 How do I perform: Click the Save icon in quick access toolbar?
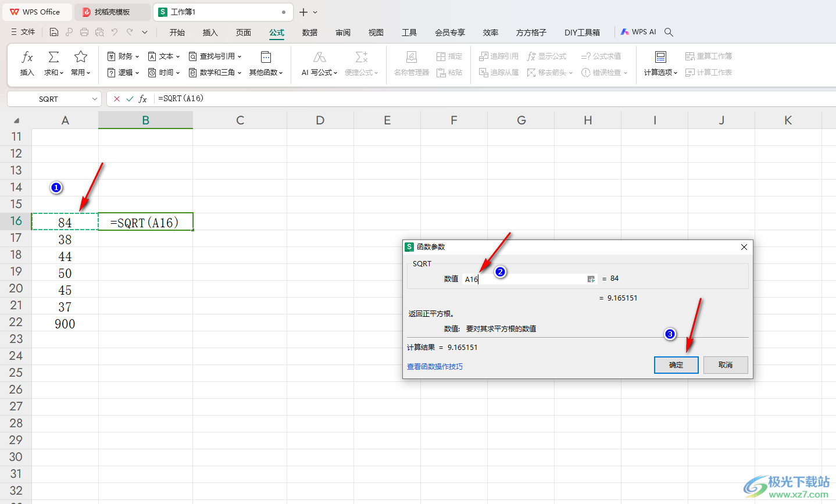pyautogui.click(x=54, y=32)
